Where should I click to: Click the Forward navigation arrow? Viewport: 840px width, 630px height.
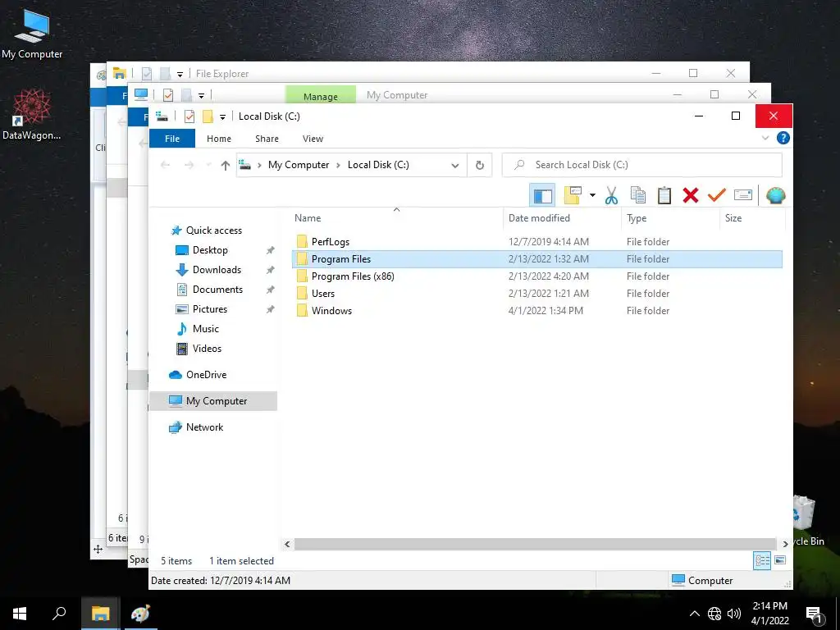tap(189, 165)
